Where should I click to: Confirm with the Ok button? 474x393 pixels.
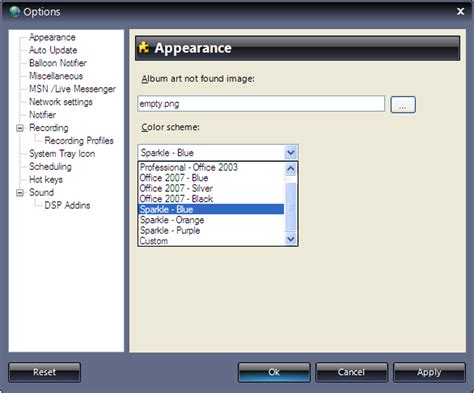[274, 372]
